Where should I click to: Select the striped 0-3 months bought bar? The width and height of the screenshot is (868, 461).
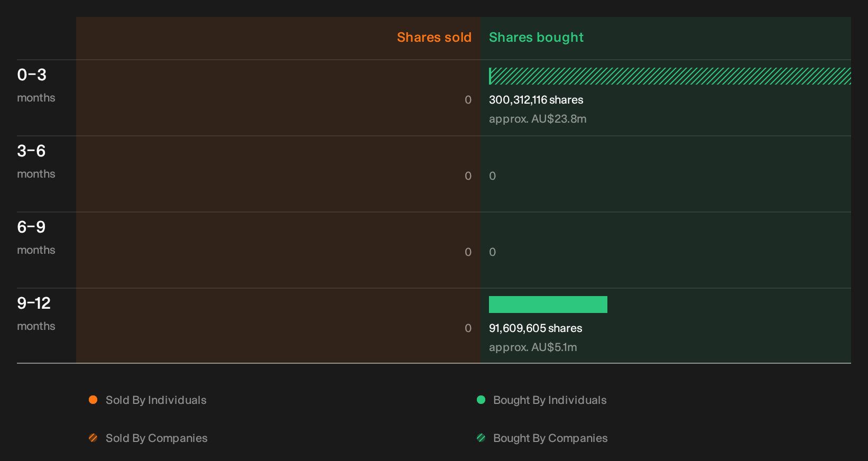[x=670, y=76]
